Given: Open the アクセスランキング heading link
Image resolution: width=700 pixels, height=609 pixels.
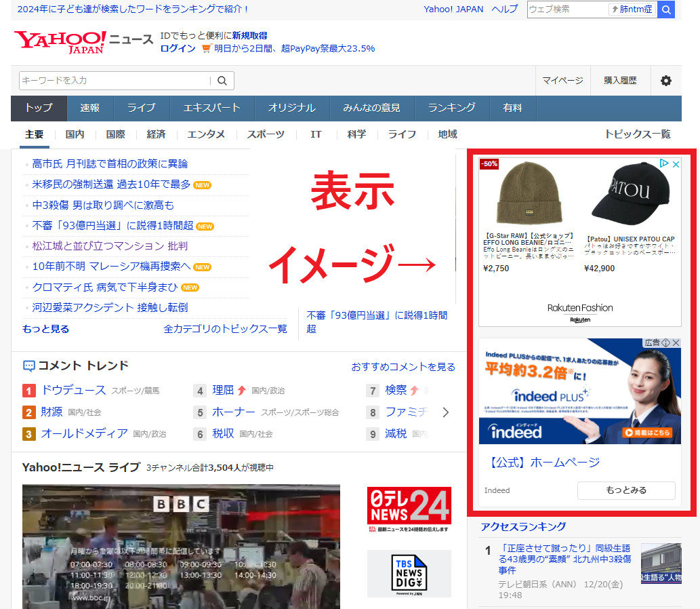Looking at the screenshot, I should pos(523,527).
